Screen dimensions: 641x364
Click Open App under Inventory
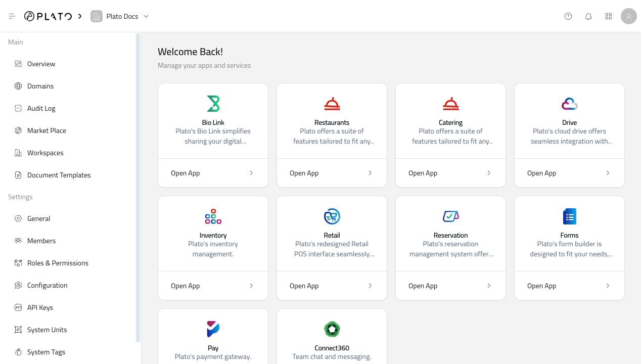click(x=186, y=286)
